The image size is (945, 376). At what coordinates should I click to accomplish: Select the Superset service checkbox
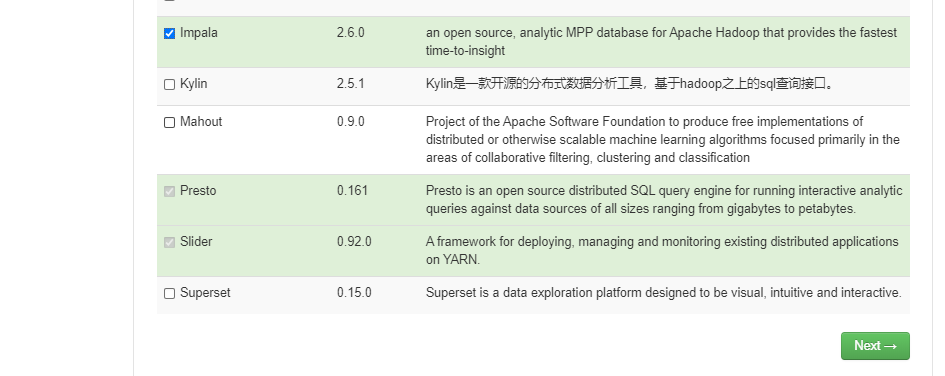click(x=169, y=294)
